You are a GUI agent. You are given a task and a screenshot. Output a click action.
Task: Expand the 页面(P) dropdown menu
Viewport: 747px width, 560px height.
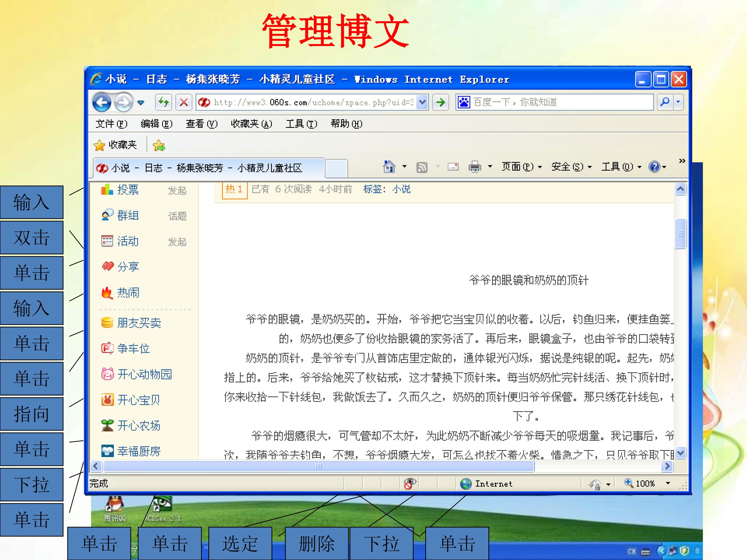521,167
